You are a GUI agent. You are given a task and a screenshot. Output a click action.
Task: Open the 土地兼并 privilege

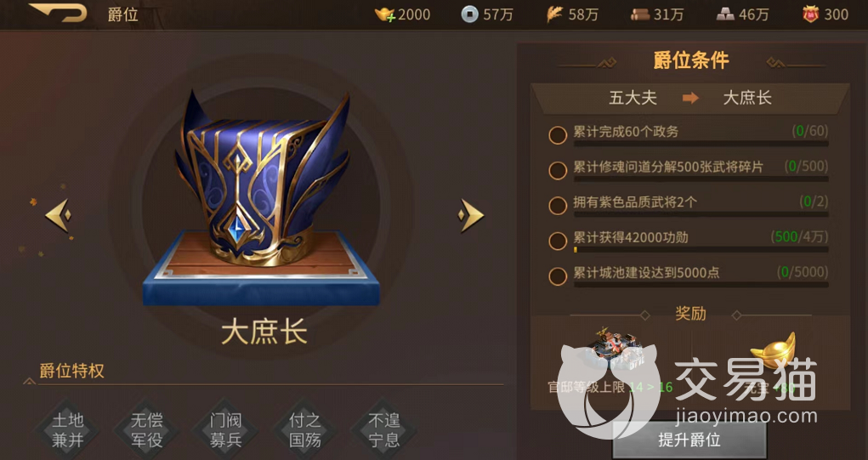[x=67, y=430]
